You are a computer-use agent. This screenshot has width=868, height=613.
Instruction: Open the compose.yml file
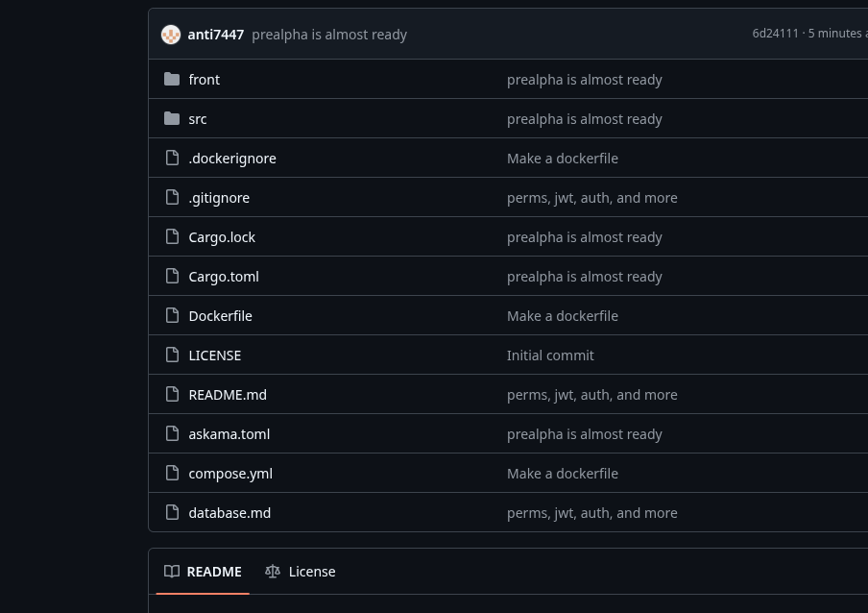pyautogui.click(x=230, y=473)
